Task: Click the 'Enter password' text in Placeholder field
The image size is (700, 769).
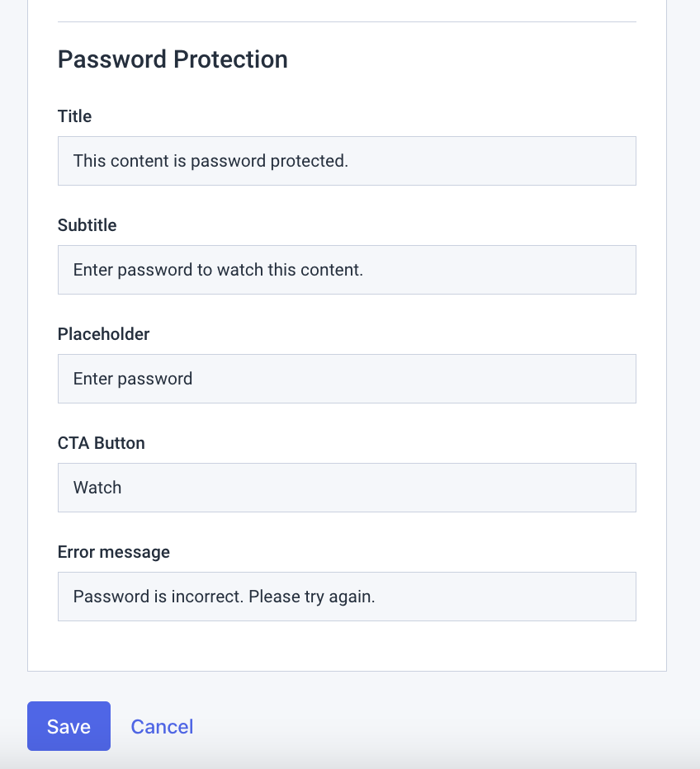Action: (132, 379)
